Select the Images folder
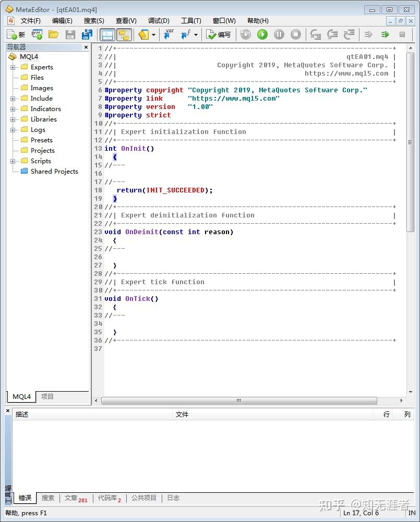The image size is (420, 522). pos(42,88)
